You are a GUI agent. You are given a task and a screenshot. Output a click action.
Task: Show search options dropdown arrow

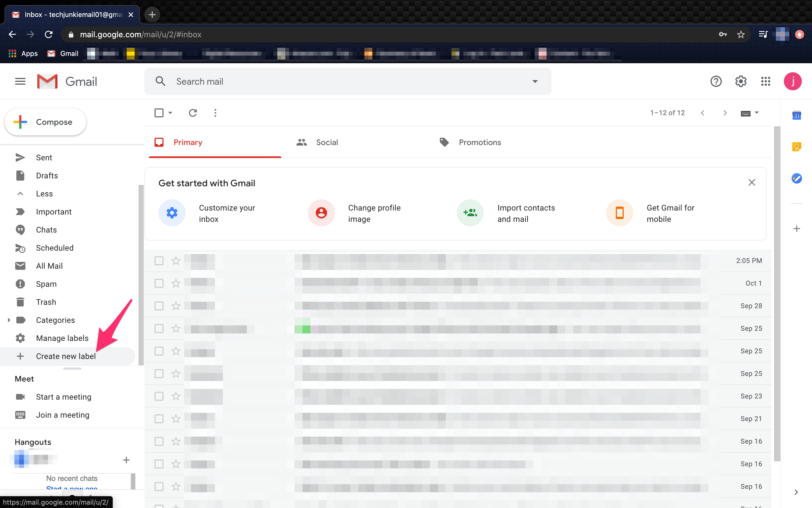point(535,81)
